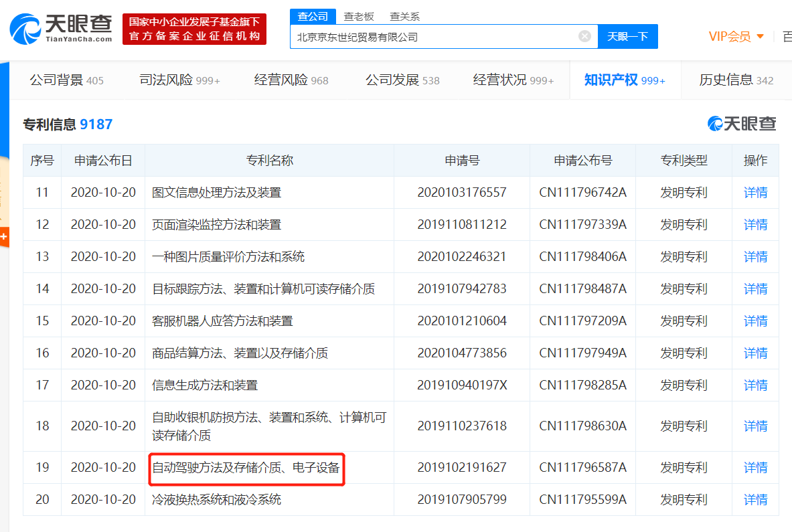Screen dimensions: 792x532
Task: Click application number 2020103176557
Action: coord(462,192)
